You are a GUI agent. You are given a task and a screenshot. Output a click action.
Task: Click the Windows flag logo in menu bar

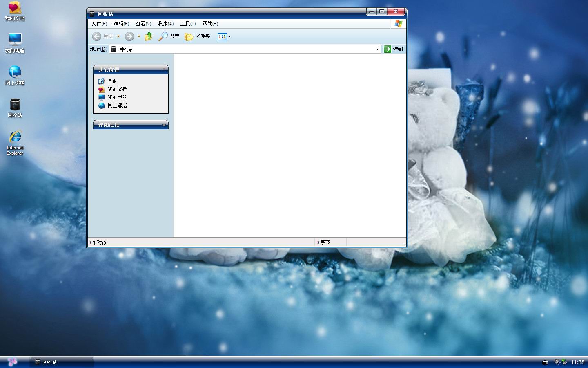399,24
